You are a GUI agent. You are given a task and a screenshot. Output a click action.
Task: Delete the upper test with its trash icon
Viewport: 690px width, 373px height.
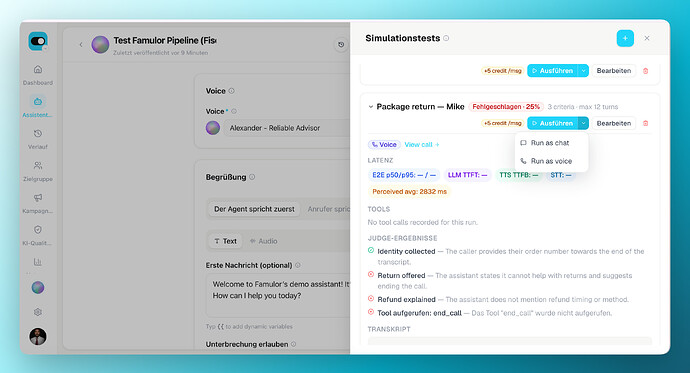(x=646, y=71)
